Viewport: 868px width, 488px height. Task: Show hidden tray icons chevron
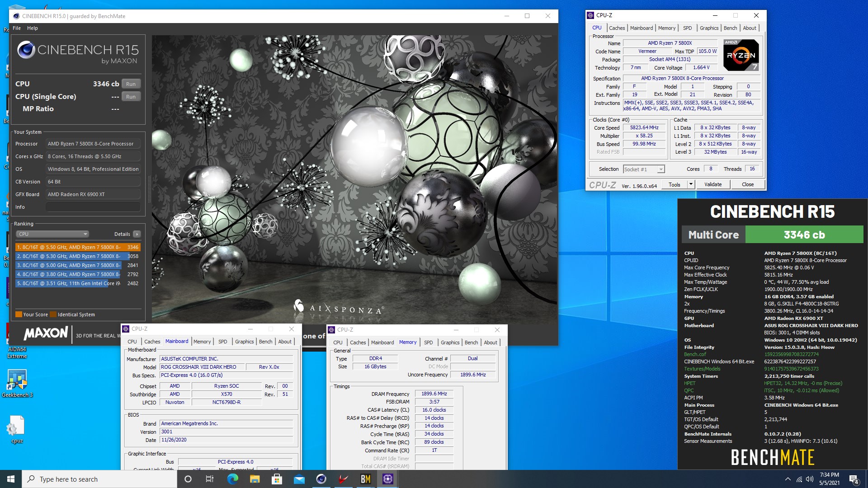788,479
